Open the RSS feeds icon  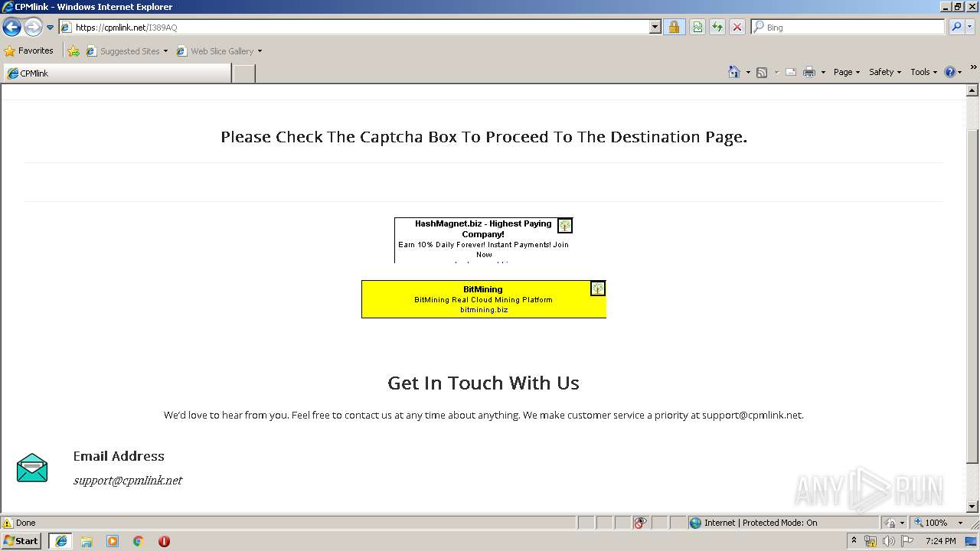(762, 72)
